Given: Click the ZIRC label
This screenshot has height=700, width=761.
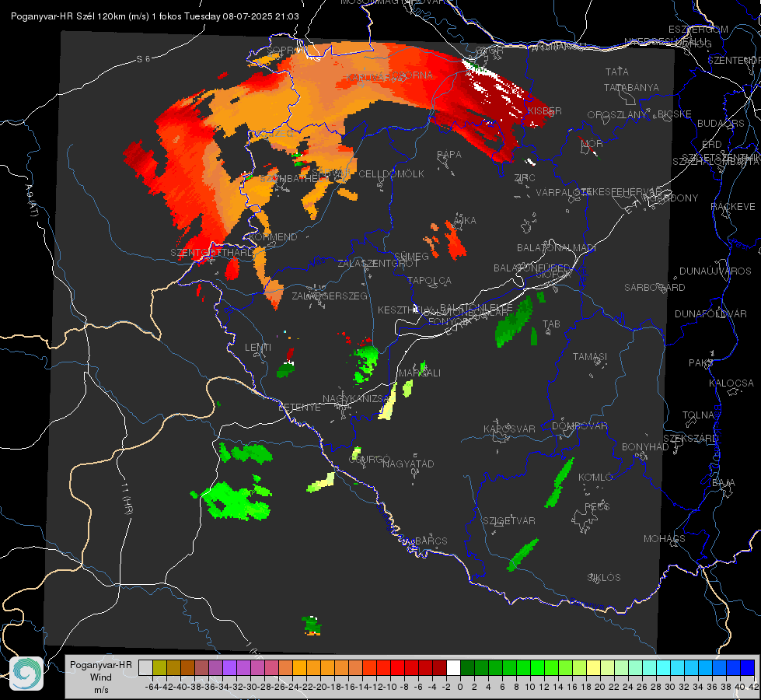Looking at the screenshot, I should coord(525,178).
